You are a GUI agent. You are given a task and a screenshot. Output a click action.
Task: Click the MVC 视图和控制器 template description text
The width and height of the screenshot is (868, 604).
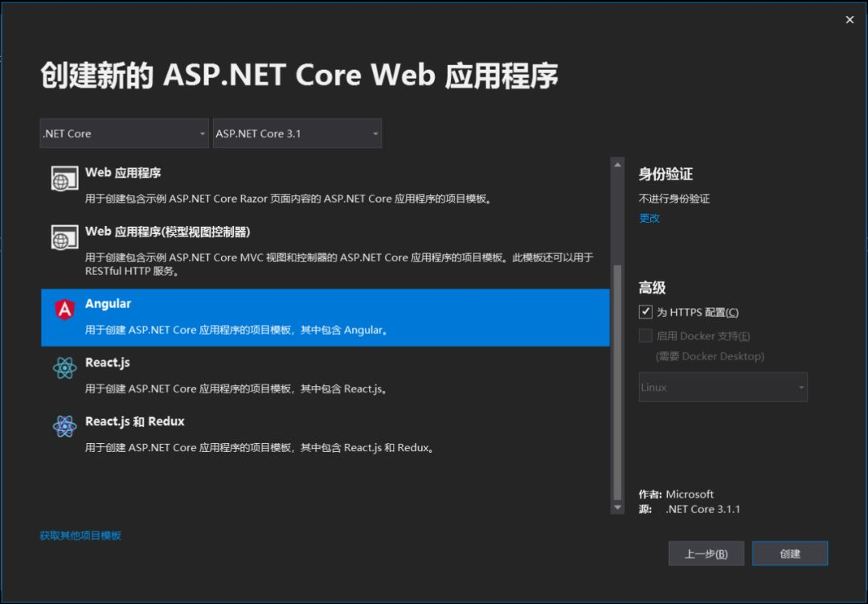click(339, 264)
